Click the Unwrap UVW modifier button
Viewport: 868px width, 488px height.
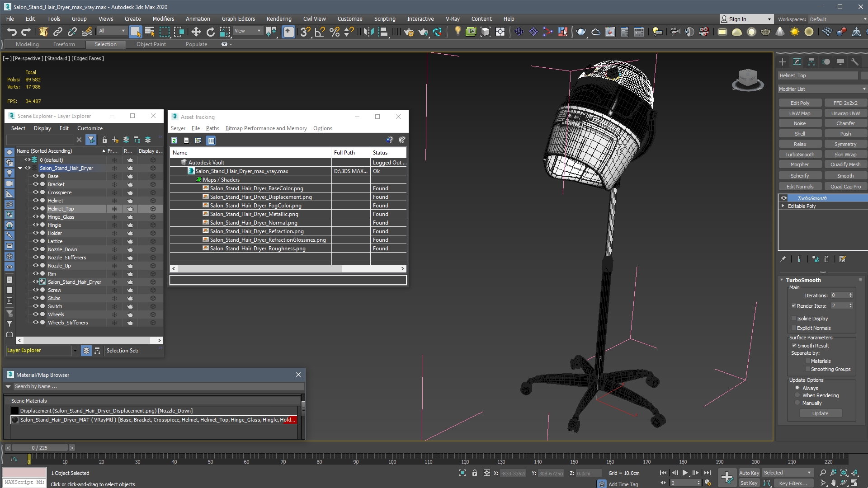click(x=845, y=113)
